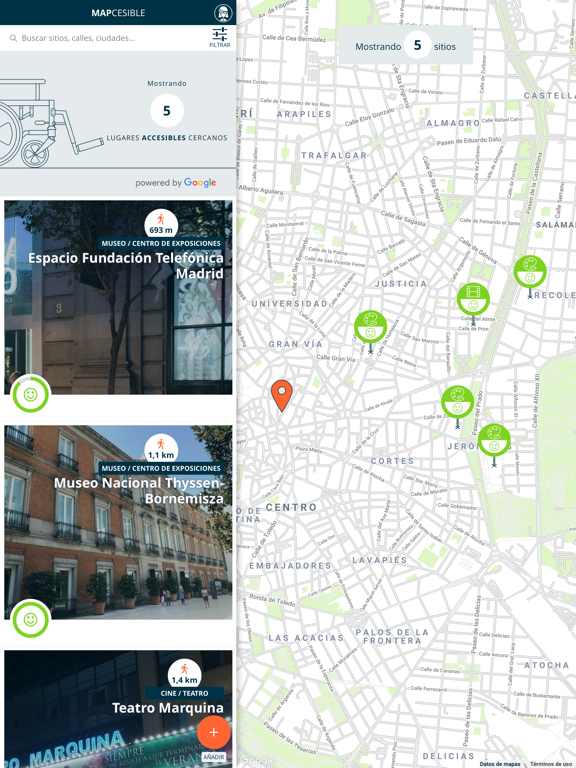Click the EMBAJADORES neighborhood label

[290, 566]
